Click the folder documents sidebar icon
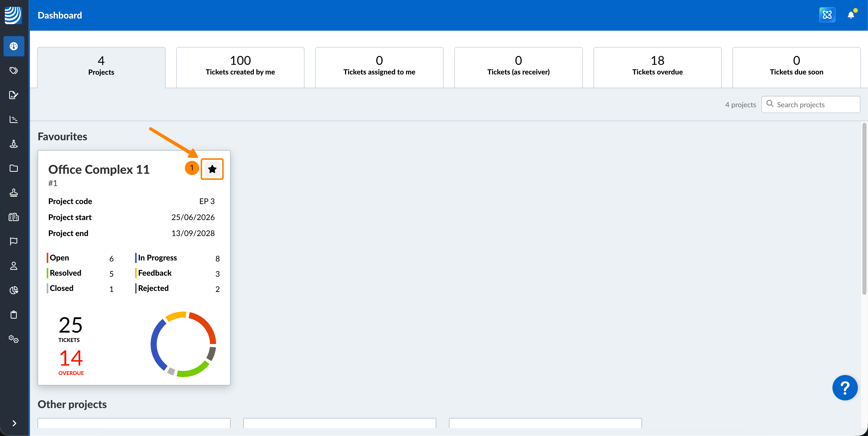Image resolution: width=868 pixels, height=436 pixels. click(13, 168)
